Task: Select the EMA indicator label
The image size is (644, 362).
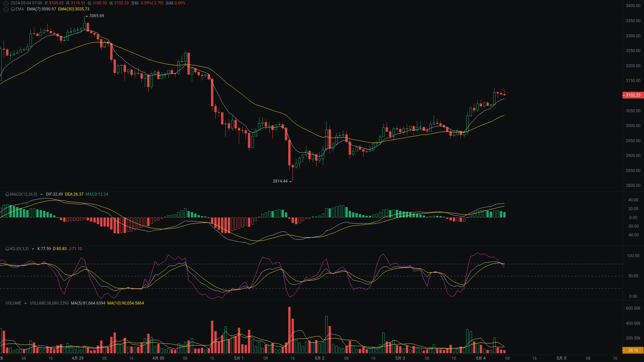Action: click(19, 9)
